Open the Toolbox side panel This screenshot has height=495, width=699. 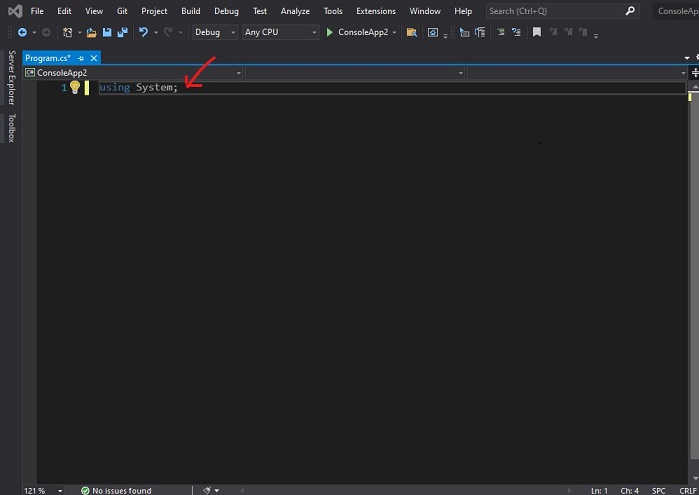click(12, 128)
